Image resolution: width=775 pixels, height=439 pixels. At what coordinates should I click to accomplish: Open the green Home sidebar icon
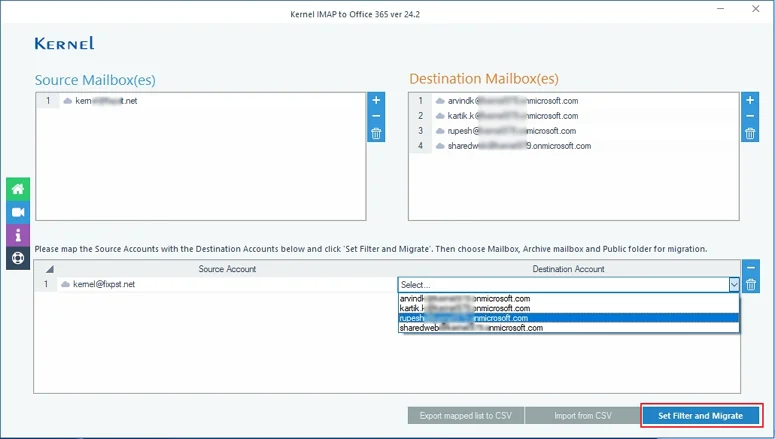pos(18,189)
